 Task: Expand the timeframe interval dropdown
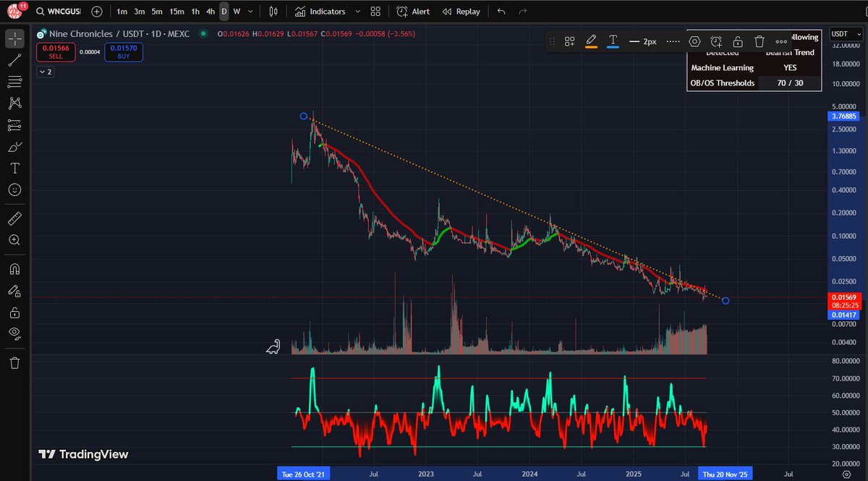(250, 12)
